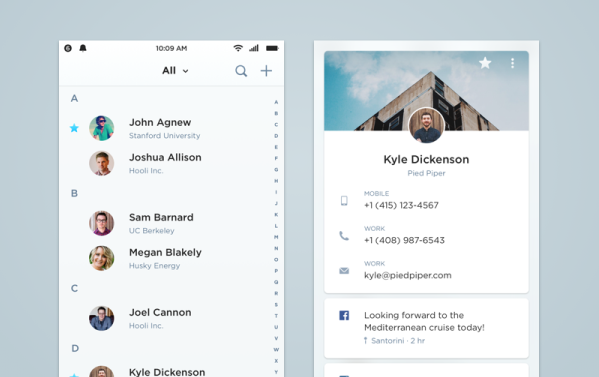Email kyle@piedpiper.com
Image resolution: width=599 pixels, height=377 pixels.
[408, 275]
